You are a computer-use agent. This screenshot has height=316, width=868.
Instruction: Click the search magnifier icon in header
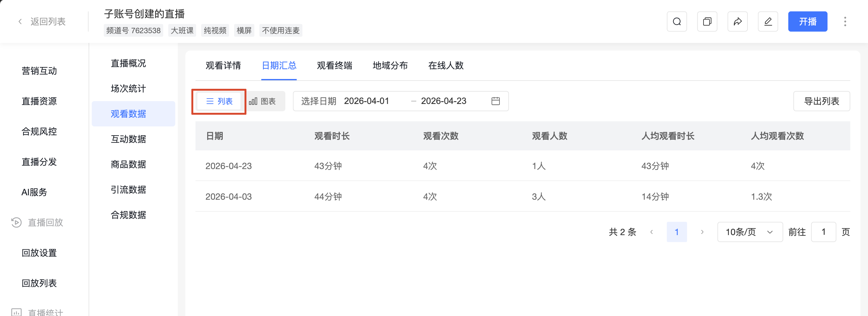tap(677, 21)
